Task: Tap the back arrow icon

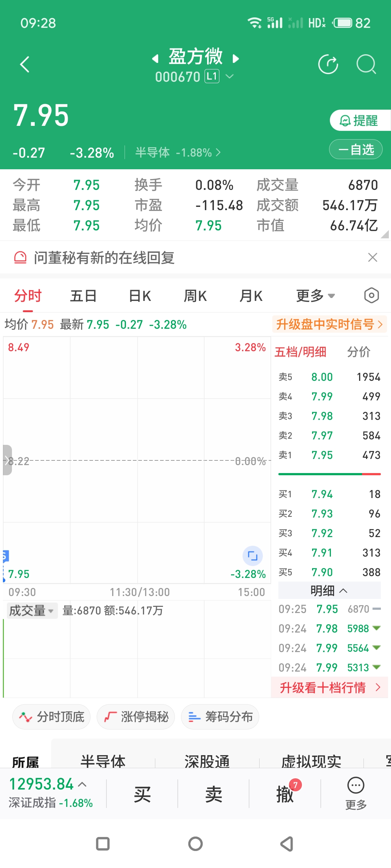Action: 25,65
